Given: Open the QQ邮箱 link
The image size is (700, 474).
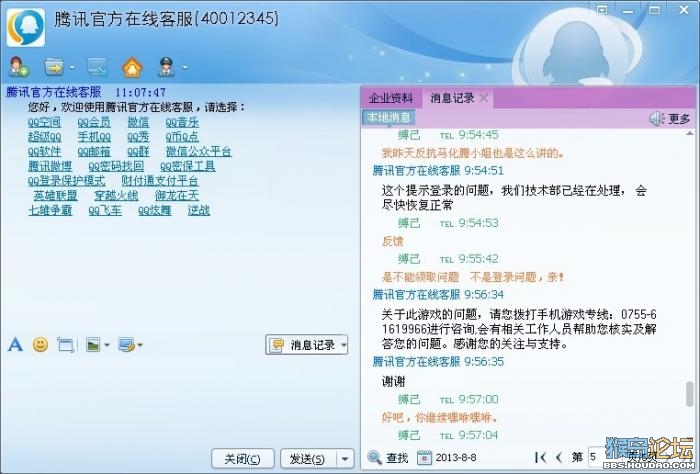Looking at the screenshot, I should [x=94, y=151].
